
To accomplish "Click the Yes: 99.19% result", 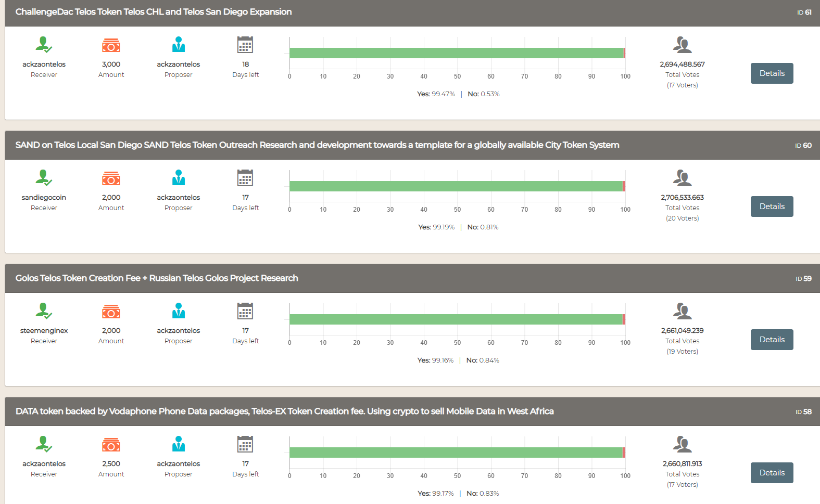I will (x=436, y=227).
